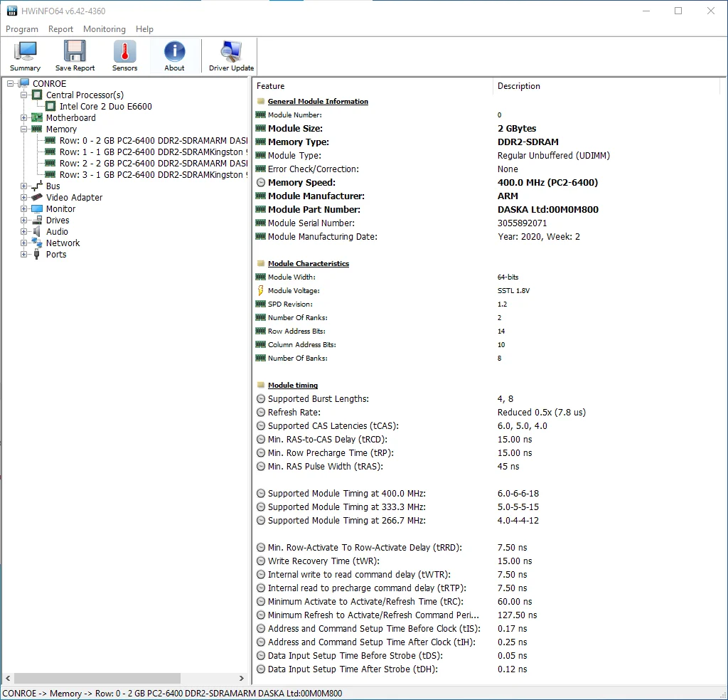Image resolution: width=728 pixels, height=700 pixels.
Task: Expand the Bus branch
Action: click(x=23, y=186)
